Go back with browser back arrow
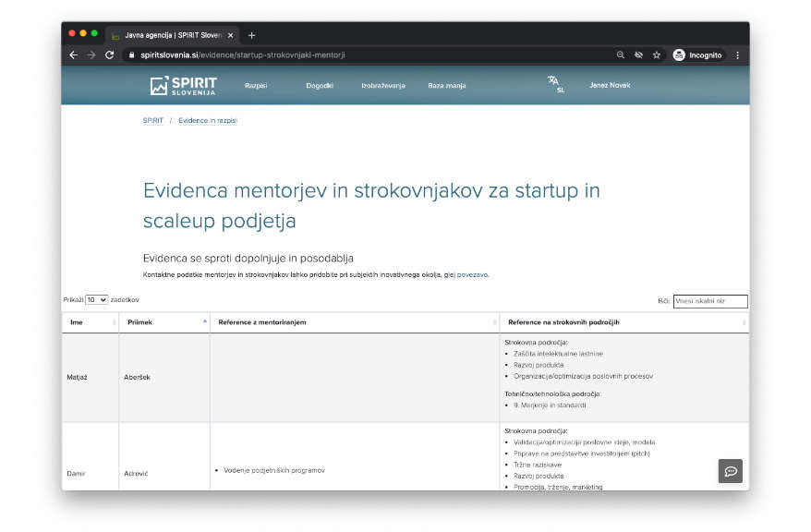The width and height of the screenshot is (811, 532). (x=74, y=55)
